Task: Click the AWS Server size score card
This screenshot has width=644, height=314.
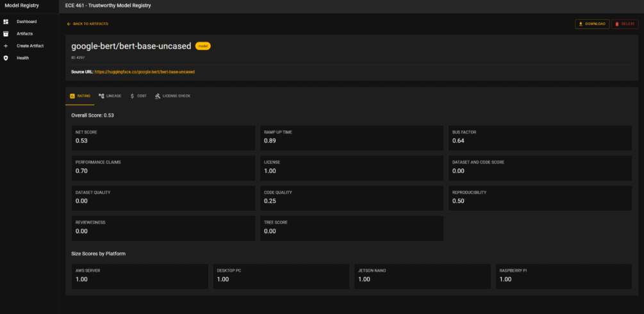Action: [x=140, y=277]
